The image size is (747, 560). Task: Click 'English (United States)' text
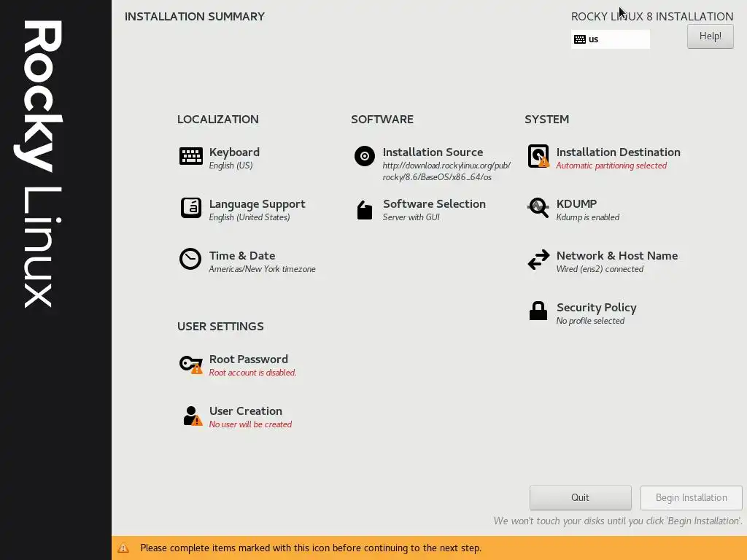pyautogui.click(x=249, y=217)
